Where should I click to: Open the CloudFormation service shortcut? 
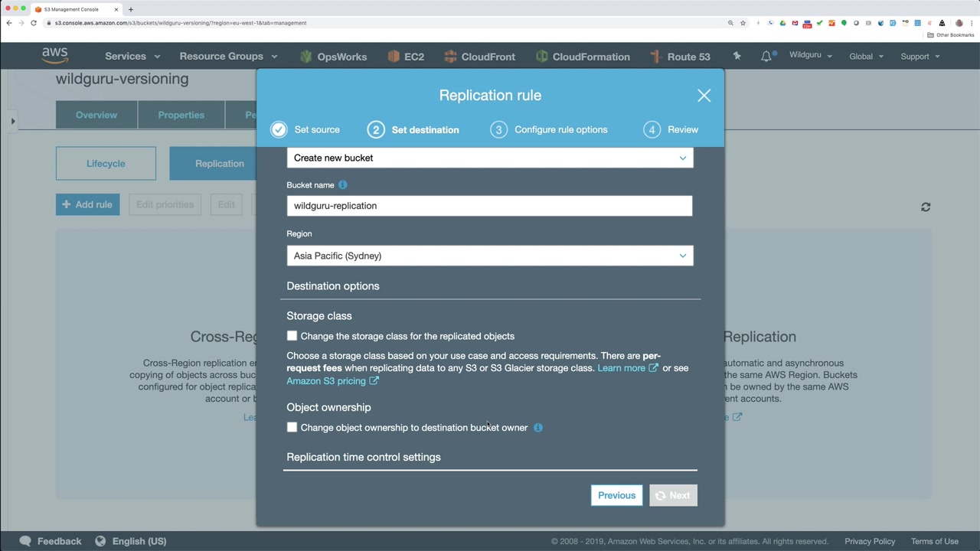click(583, 57)
